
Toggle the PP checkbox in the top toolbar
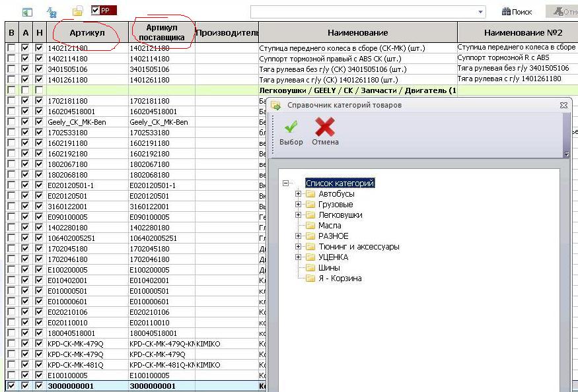pyautogui.click(x=96, y=11)
